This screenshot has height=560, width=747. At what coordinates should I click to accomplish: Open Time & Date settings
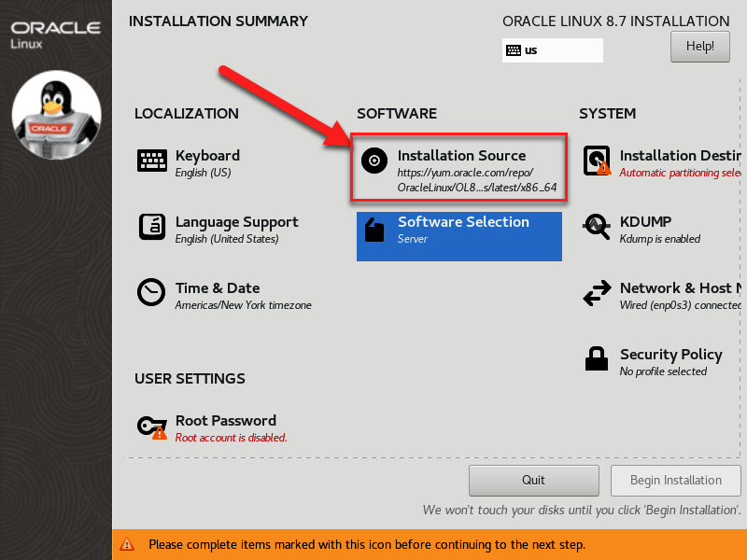click(x=218, y=288)
